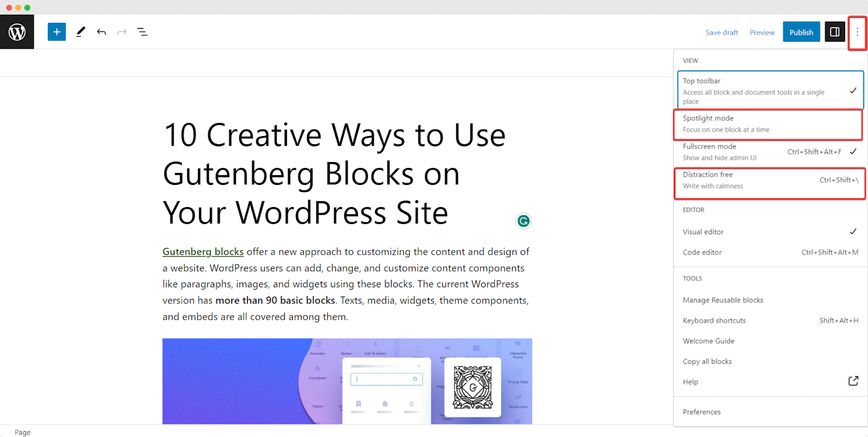
Task: Open the block inserter plus button
Action: tap(57, 32)
